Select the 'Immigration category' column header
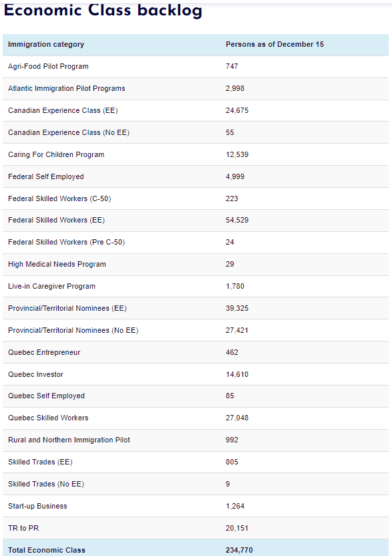This screenshot has height=556, width=392. 46,44
